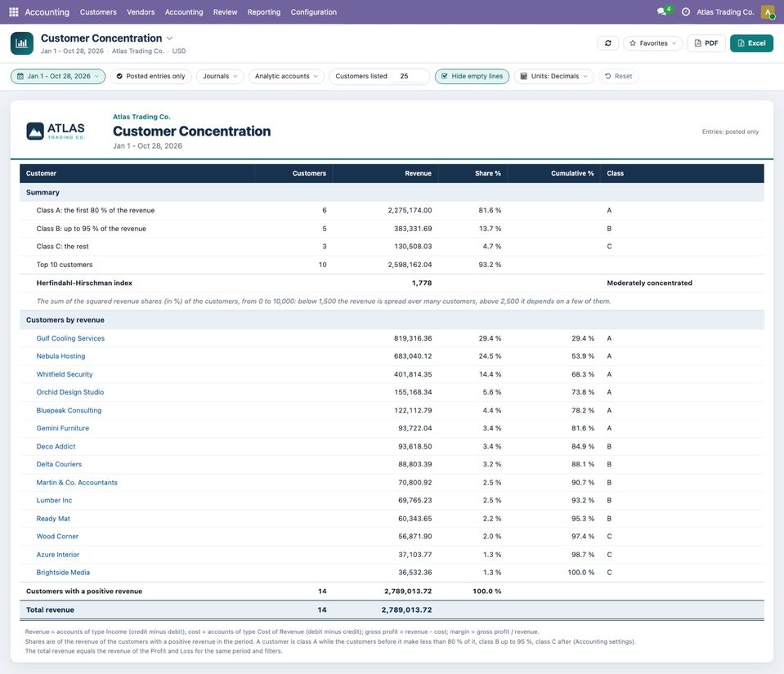784x674 pixels.
Task: Open the Delta Couriers customer link
Action: [x=59, y=464]
